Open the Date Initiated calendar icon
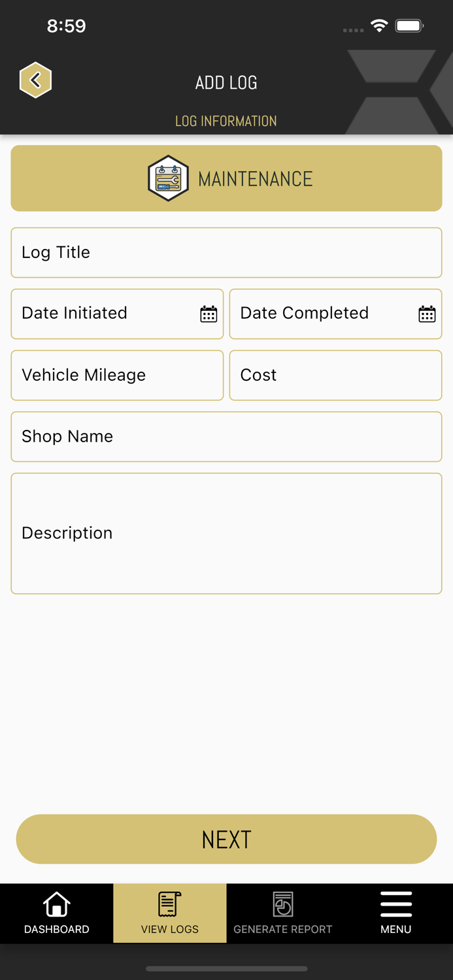The width and height of the screenshot is (453, 980). point(208,314)
